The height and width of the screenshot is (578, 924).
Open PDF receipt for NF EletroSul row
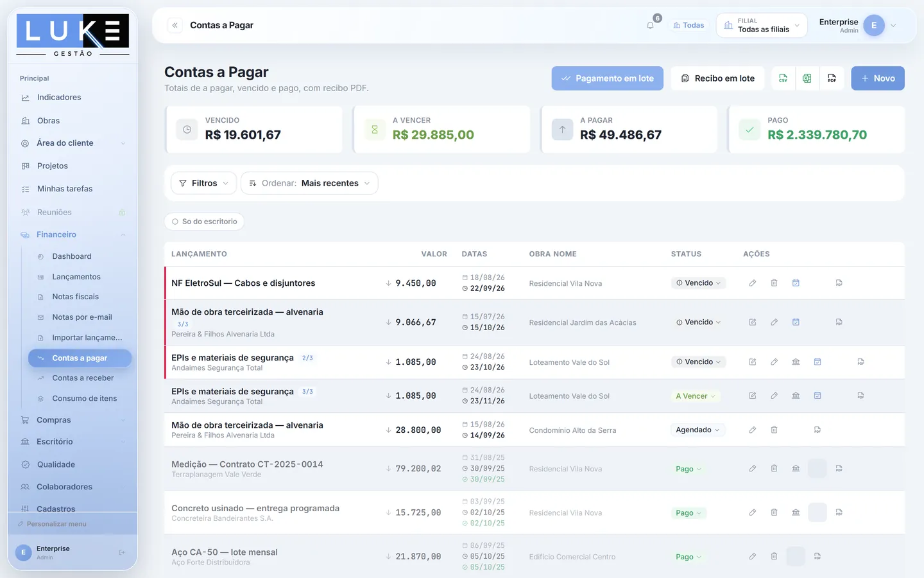coord(839,283)
